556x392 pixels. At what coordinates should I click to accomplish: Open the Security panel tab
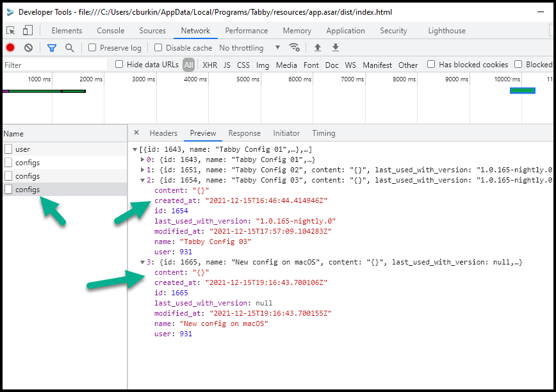point(393,31)
